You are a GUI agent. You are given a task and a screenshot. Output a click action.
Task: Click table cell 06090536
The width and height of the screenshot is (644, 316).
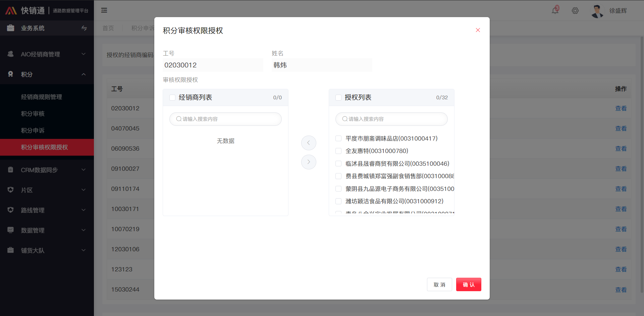pyautogui.click(x=125, y=149)
